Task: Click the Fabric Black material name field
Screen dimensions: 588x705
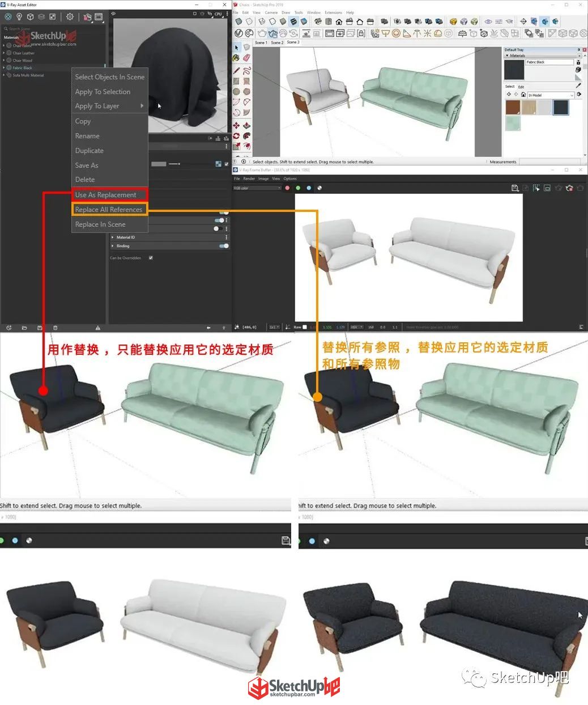Action: [x=549, y=62]
